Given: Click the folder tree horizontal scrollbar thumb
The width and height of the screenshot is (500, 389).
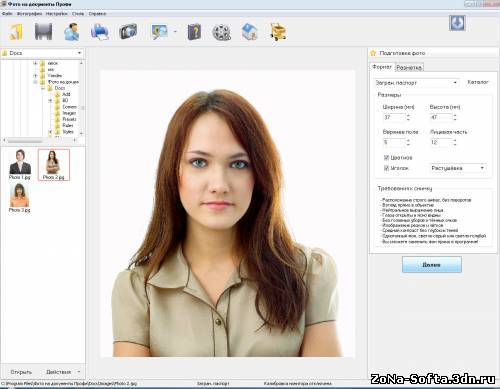Looking at the screenshot, I should click(x=25, y=140).
